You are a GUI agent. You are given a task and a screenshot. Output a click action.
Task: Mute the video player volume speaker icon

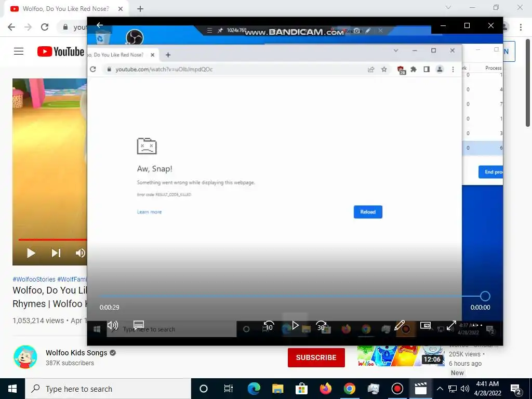pyautogui.click(x=112, y=326)
